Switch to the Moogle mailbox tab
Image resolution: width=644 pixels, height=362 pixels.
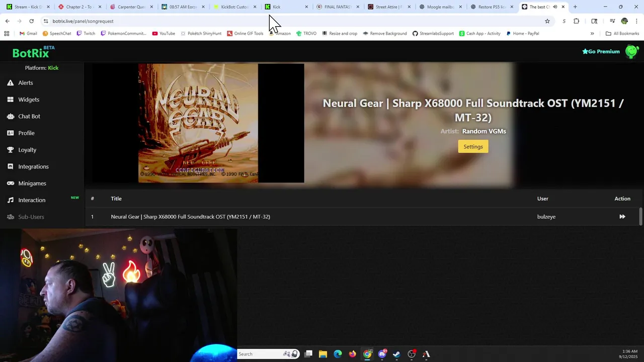click(440, 7)
